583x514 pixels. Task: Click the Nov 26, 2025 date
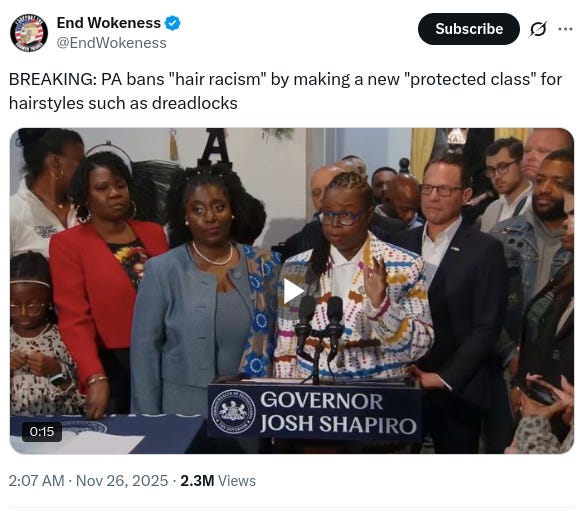coord(122,481)
